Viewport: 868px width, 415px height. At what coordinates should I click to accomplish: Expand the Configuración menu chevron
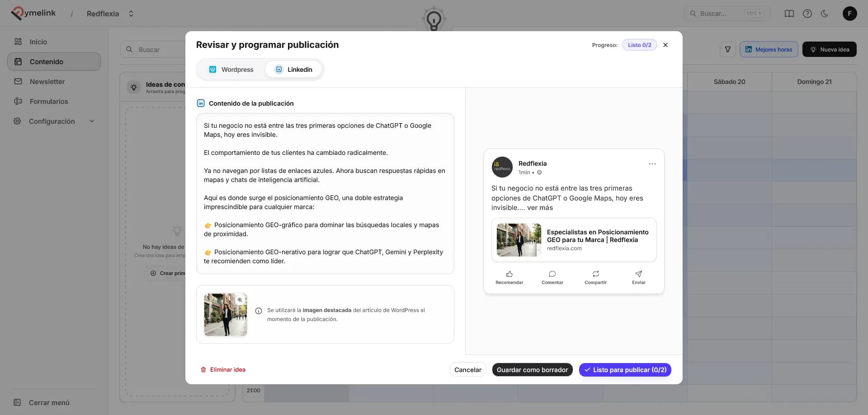[92, 121]
